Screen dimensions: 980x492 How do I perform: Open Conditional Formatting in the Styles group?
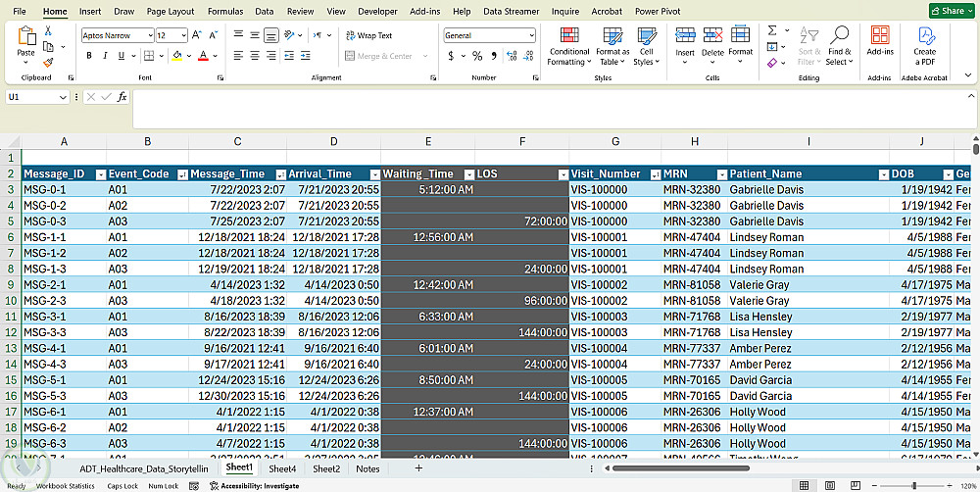(x=568, y=44)
